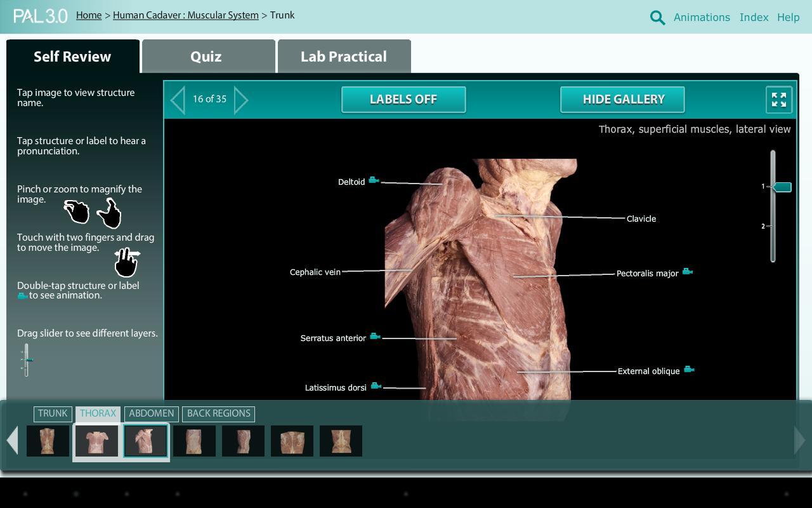Hide the gallery panel
812x508 pixels.
(x=622, y=99)
